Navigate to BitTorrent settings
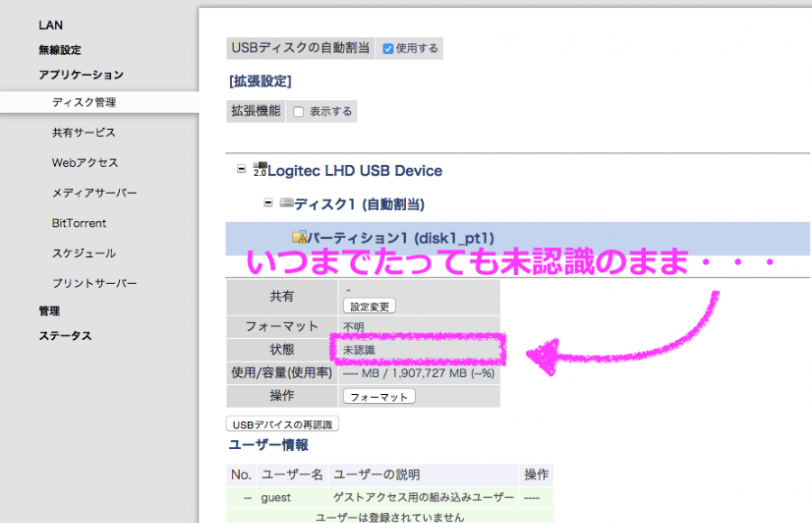 pyautogui.click(x=79, y=223)
